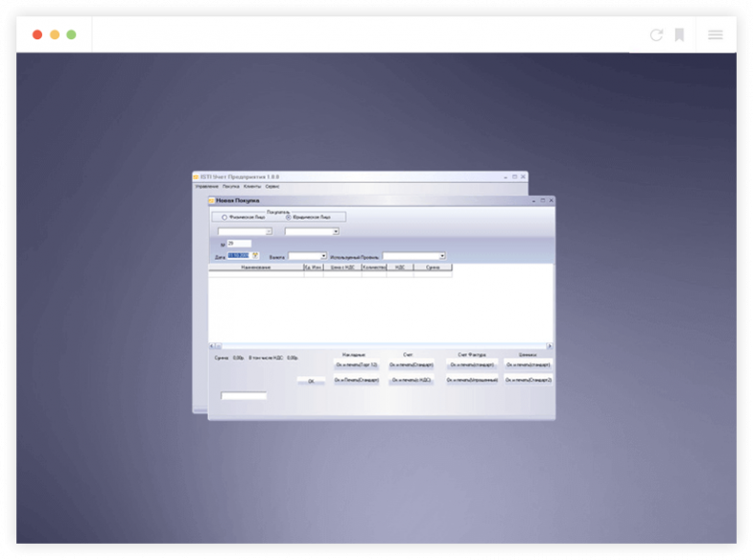The image size is (753, 560).
Task: Open the Клиенты menu
Action: click(252, 186)
